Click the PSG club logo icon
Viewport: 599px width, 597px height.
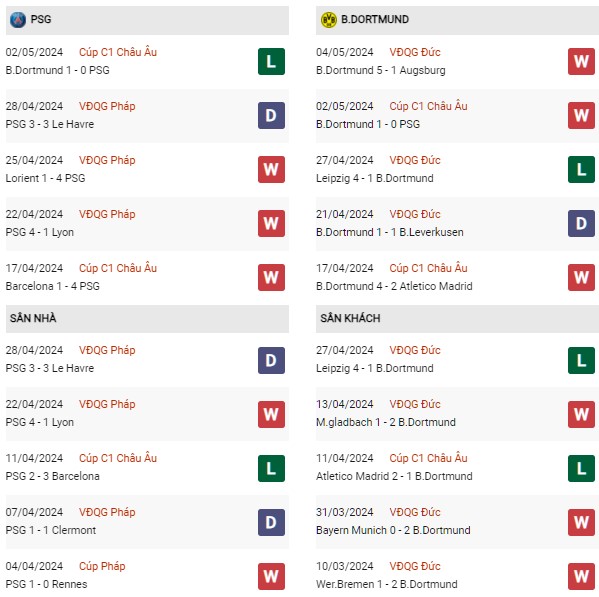pyautogui.click(x=18, y=19)
